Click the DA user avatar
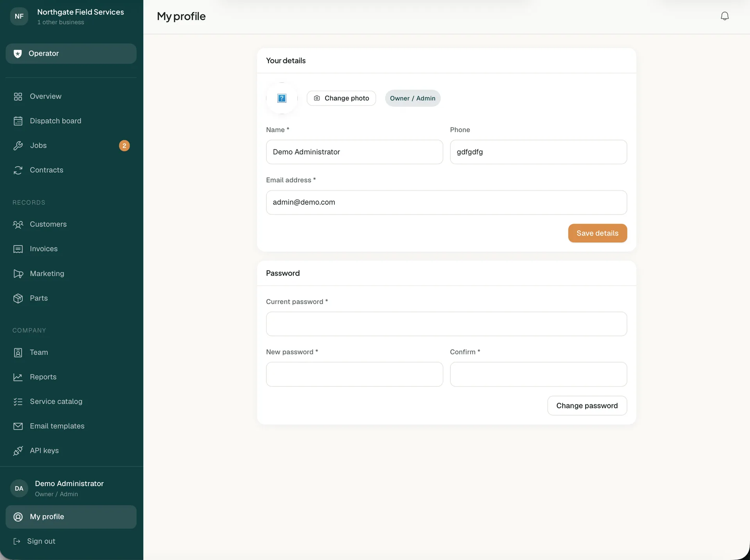This screenshot has width=750, height=560. [x=19, y=488]
